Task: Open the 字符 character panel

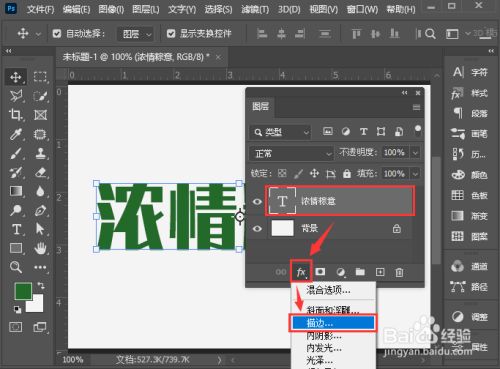Action: tap(470, 72)
